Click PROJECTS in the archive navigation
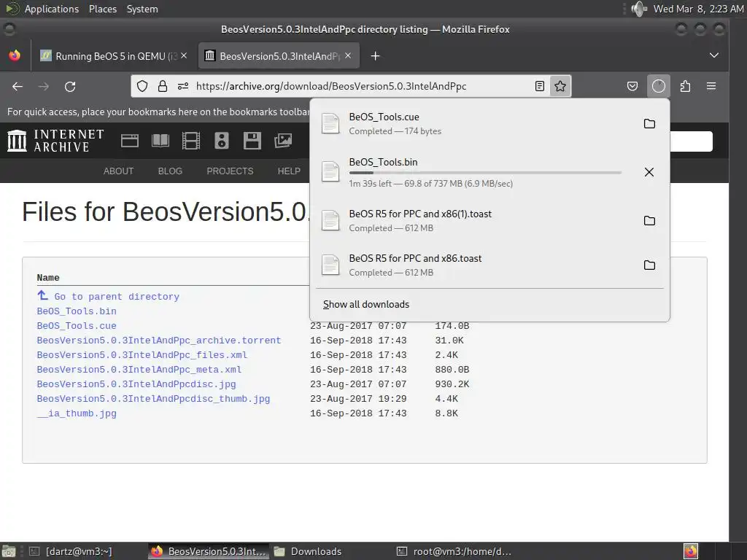The image size is (747, 560). coord(230,171)
